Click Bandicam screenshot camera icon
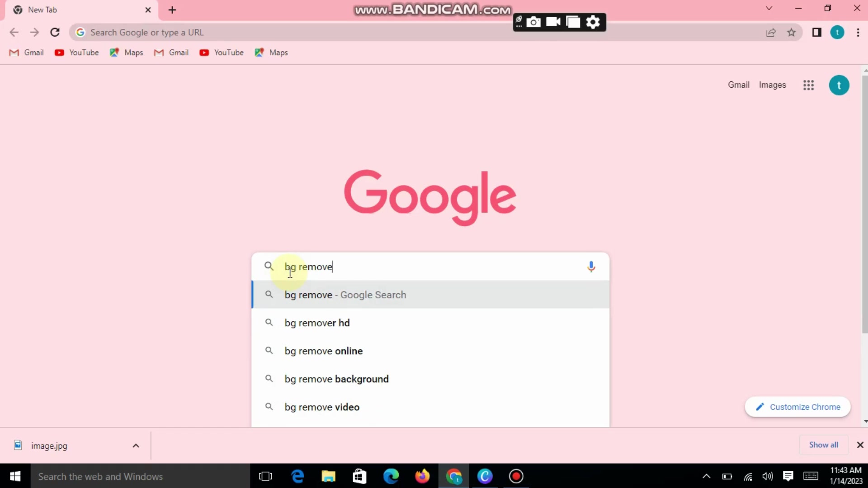Image resolution: width=868 pixels, height=488 pixels. [x=533, y=22]
